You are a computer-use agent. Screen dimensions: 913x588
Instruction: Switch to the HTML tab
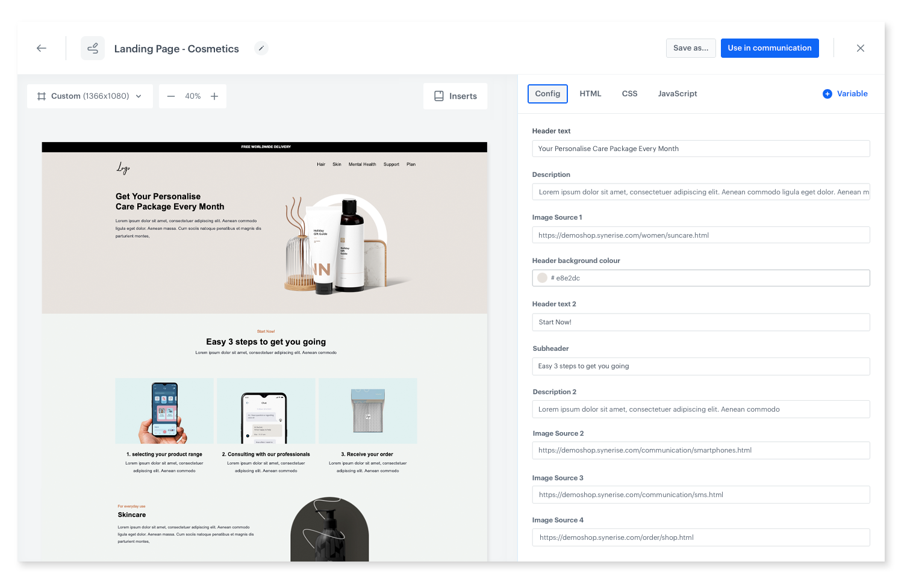pyautogui.click(x=590, y=93)
